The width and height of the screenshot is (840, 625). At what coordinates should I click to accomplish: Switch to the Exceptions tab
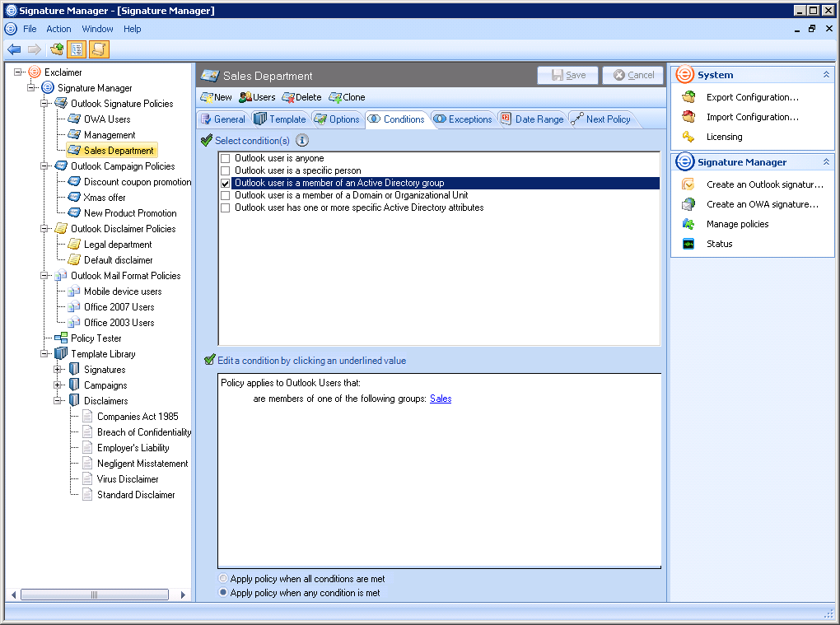pyautogui.click(x=463, y=119)
